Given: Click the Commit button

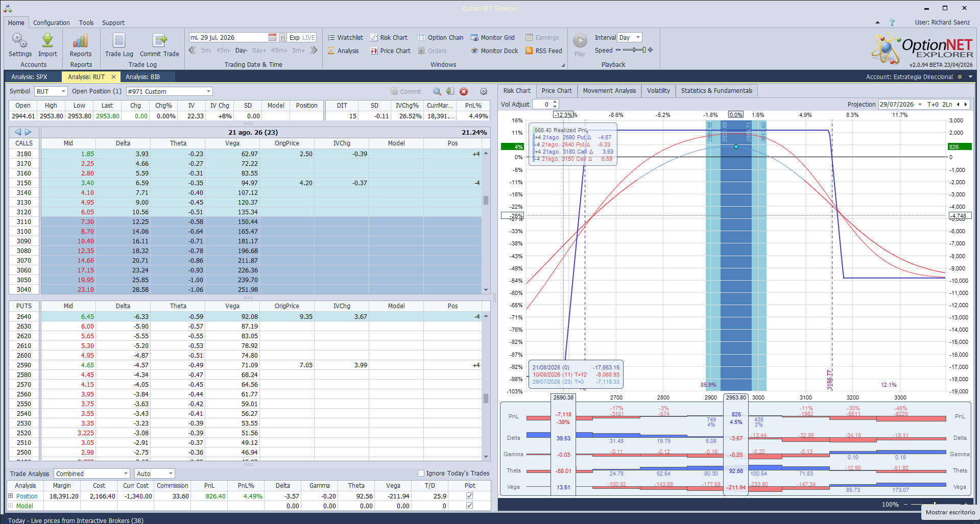Looking at the screenshot, I should 406,91.
